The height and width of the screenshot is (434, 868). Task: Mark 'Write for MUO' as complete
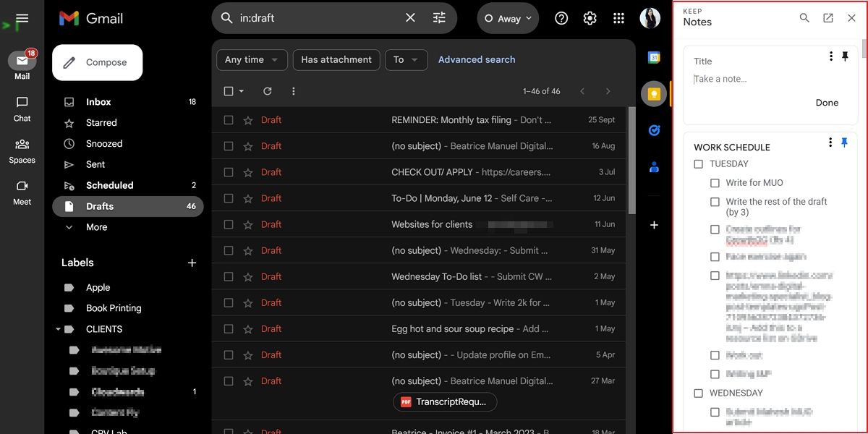(x=715, y=182)
